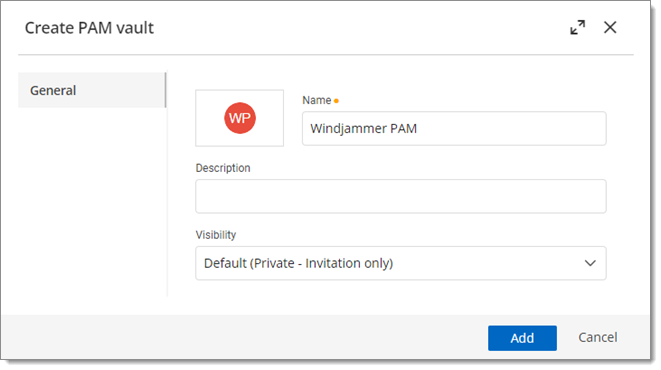Close the Create PAM vault dialog
The height and width of the screenshot is (370, 661).
point(610,27)
